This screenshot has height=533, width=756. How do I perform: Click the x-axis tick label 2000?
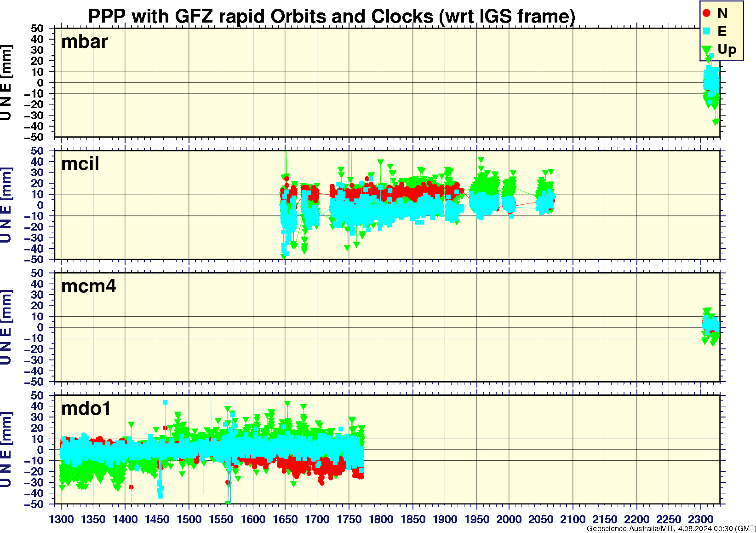[509, 519]
